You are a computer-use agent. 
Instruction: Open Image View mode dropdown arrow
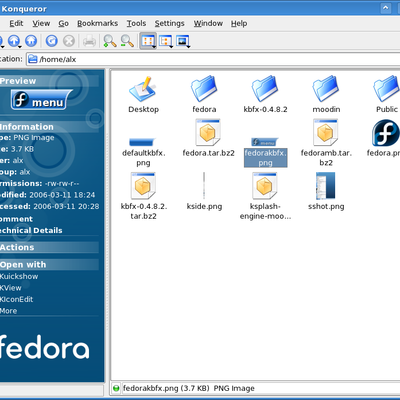pyautogui.click(x=189, y=47)
